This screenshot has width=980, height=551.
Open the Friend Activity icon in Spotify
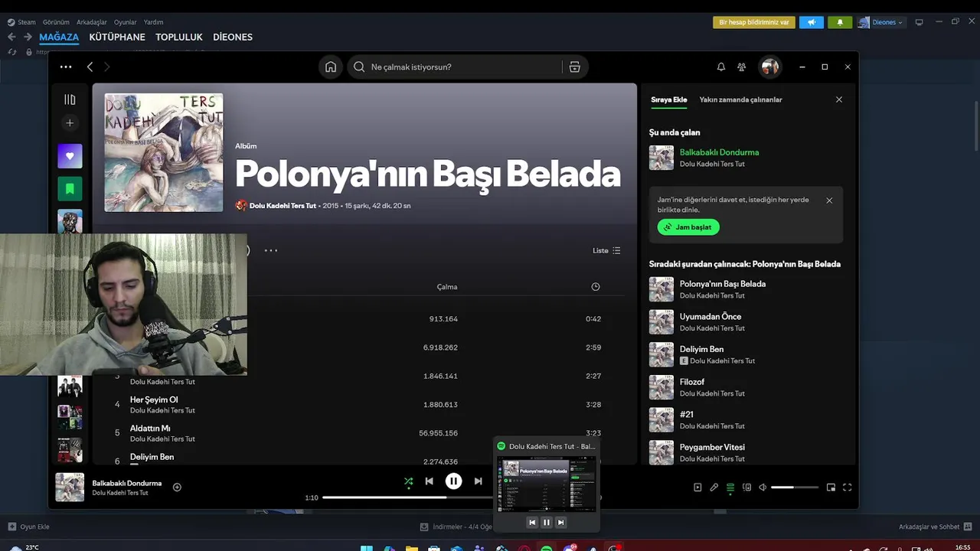(741, 67)
